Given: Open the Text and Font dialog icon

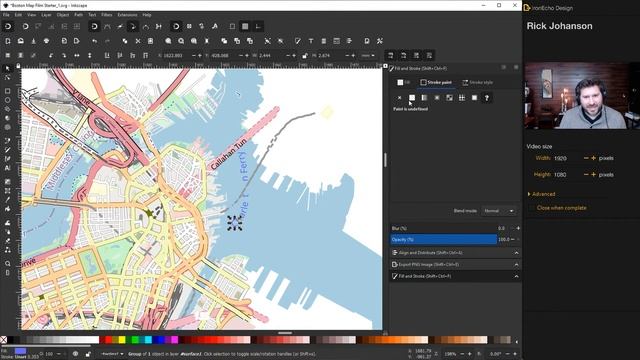Looking at the screenshot, I should [311, 41].
